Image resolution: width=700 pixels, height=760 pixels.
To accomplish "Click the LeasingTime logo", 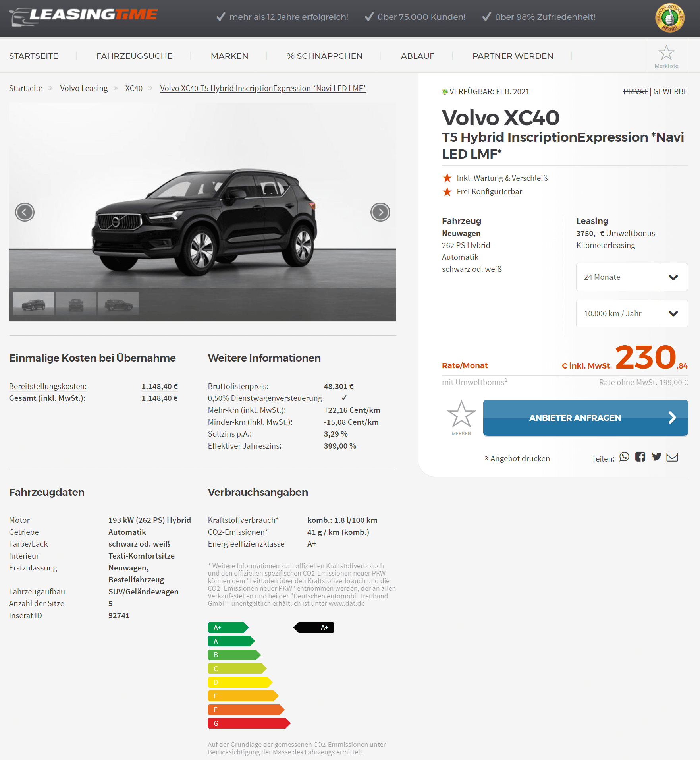I will click(83, 17).
